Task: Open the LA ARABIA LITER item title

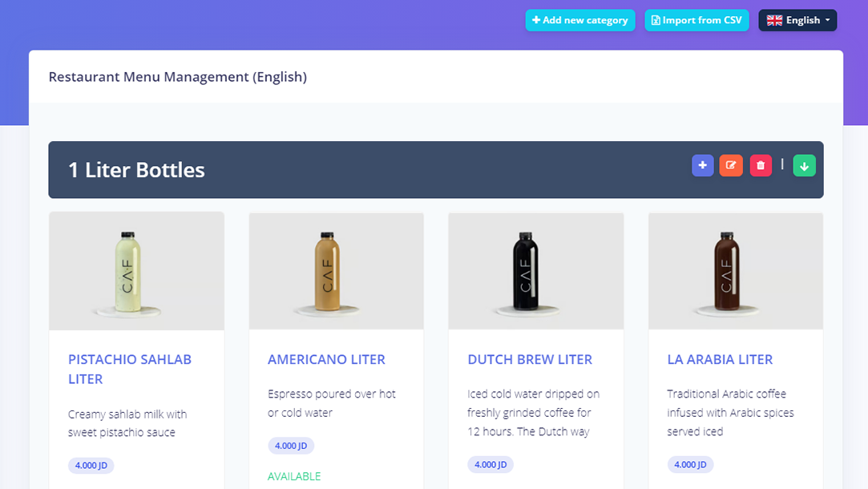Action: (x=720, y=359)
